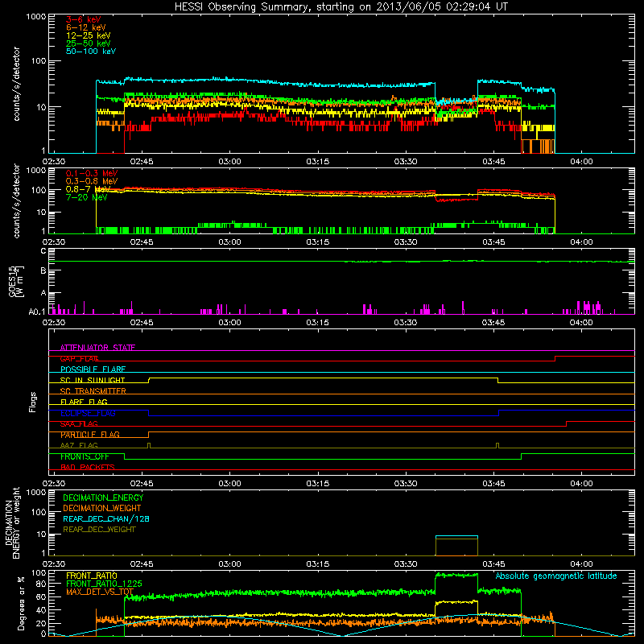Click the REAR_DEC_CHAN/128 legend entry
Image resolution: width=644 pixels, height=644 pixels.
click(106, 519)
